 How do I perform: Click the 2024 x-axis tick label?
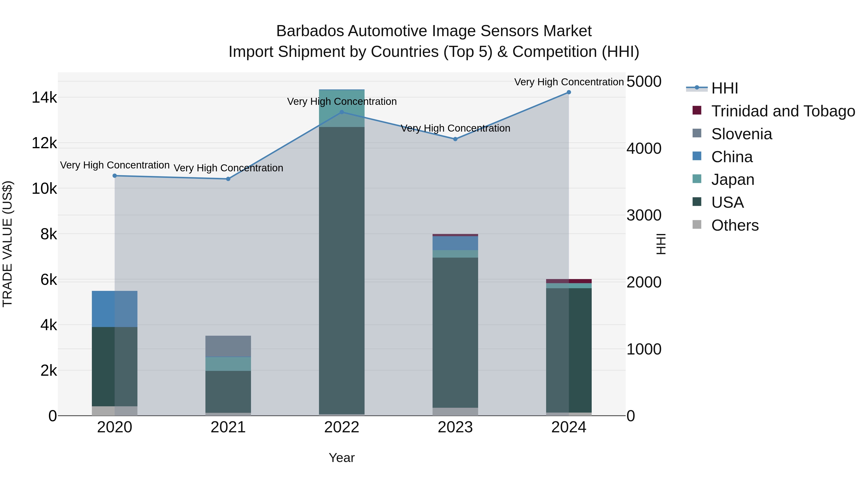(x=569, y=427)
